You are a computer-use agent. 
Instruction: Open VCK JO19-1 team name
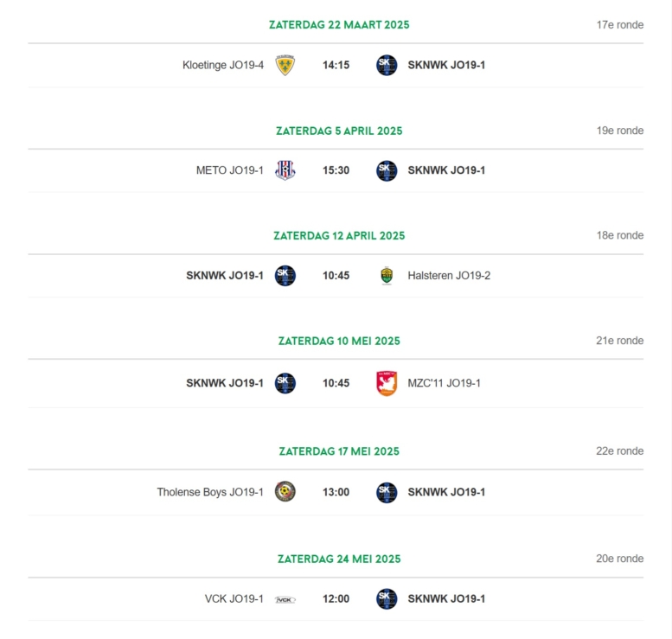tap(234, 598)
